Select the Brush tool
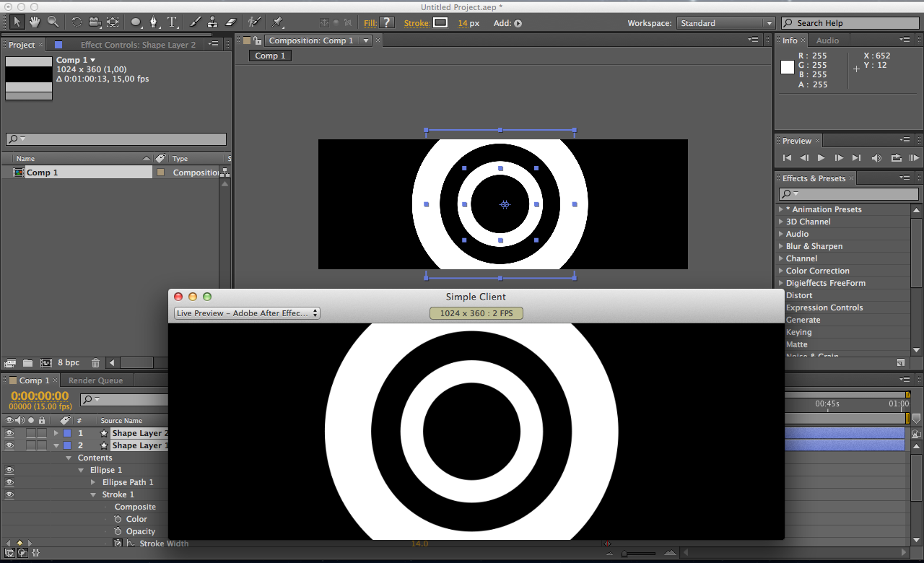The width and height of the screenshot is (924, 563). point(195,22)
